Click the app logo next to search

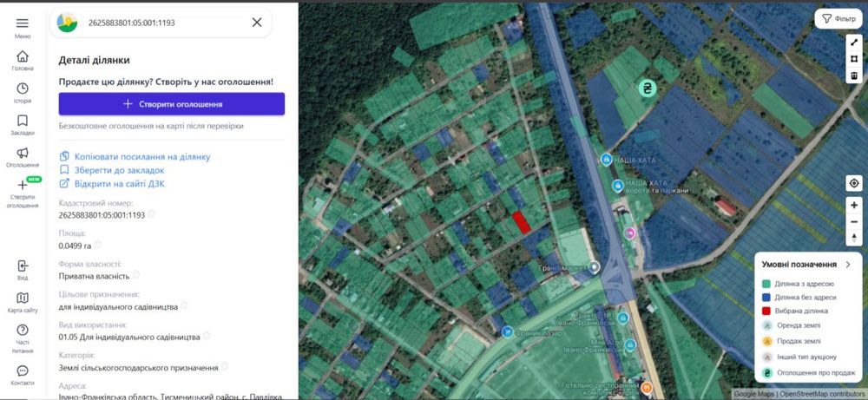68,23
